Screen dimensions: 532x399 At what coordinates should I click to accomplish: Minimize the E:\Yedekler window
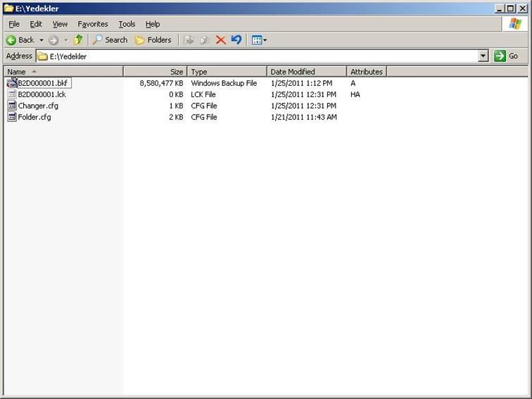(x=499, y=8)
